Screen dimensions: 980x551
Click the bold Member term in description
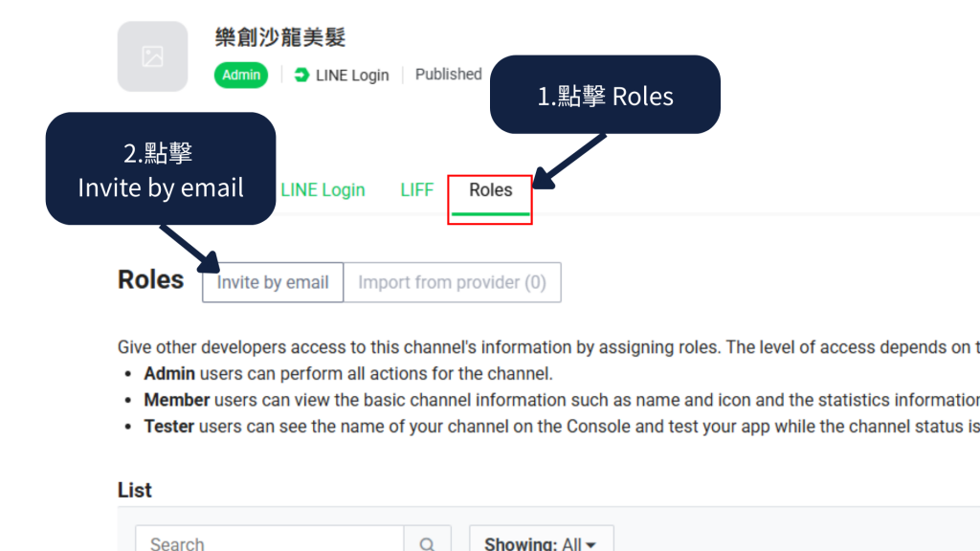tap(176, 400)
